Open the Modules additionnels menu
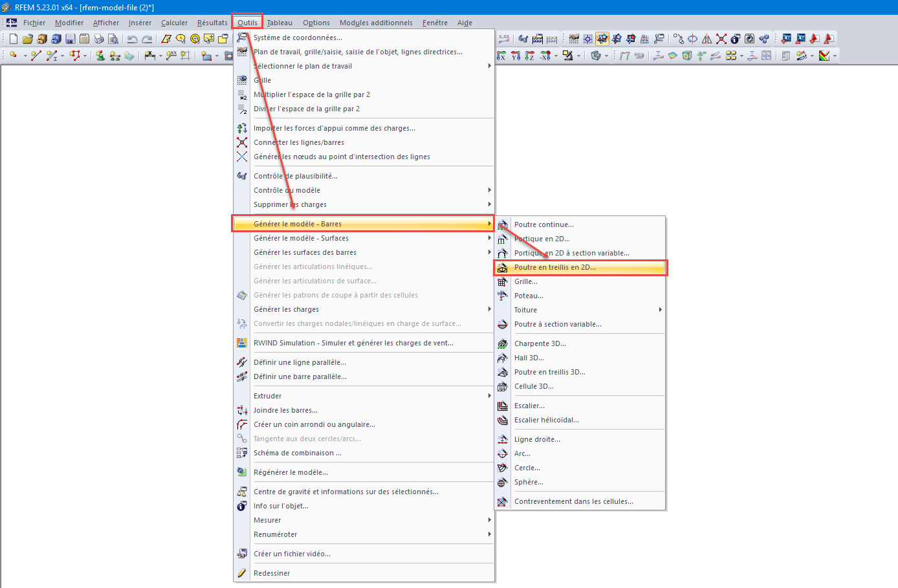 [376, 23]
